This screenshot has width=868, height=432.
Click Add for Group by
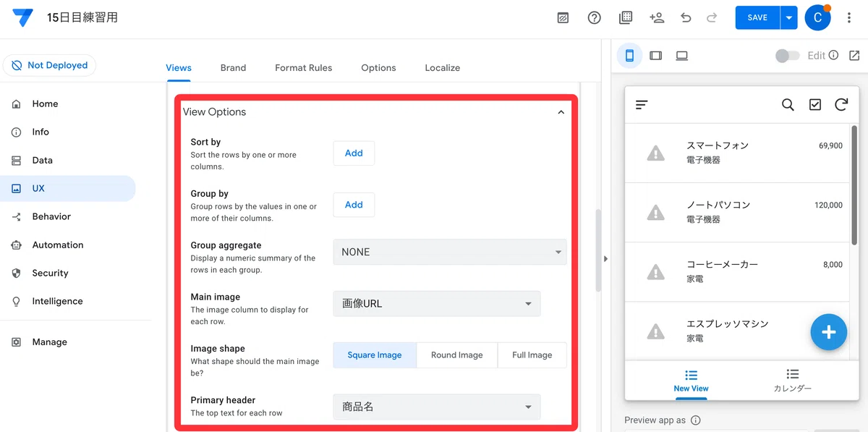[x=354, y=205]
